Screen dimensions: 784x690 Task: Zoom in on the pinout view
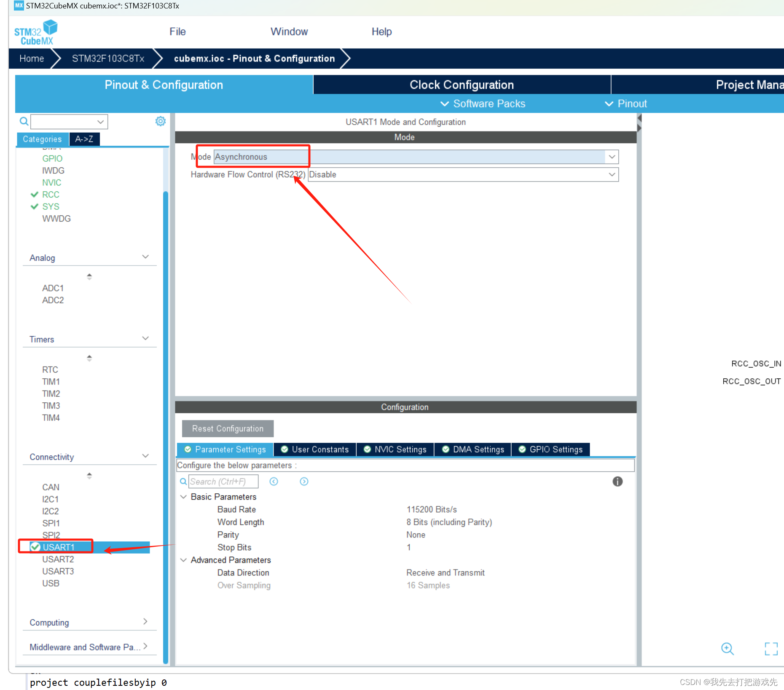(728, 649)
